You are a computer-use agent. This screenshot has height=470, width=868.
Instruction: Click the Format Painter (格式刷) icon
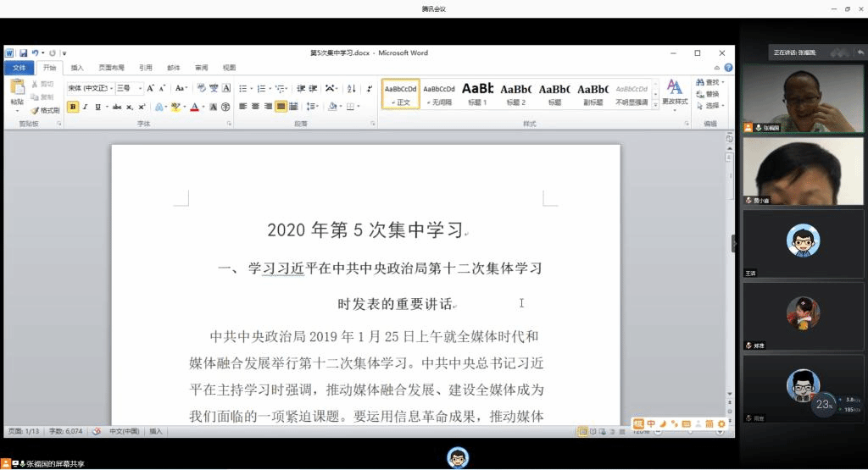pos(46,110)
